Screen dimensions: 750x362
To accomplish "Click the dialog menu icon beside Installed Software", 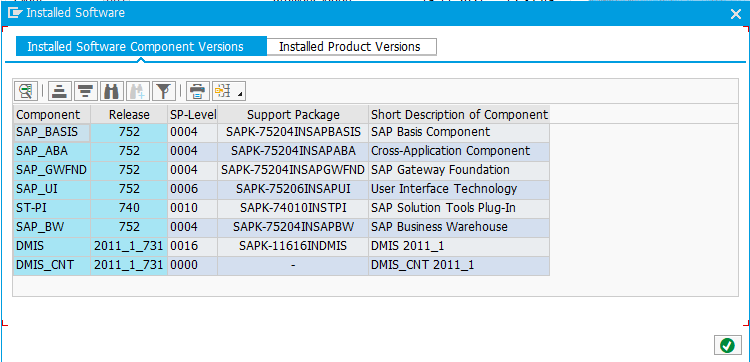I will (x=15, y=13).
